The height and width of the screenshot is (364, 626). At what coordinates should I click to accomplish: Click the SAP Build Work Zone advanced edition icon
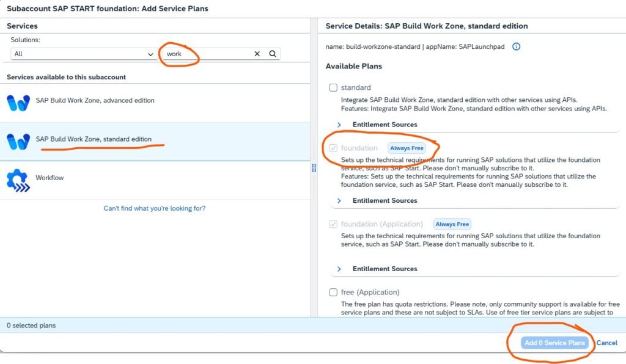point(18,103)
